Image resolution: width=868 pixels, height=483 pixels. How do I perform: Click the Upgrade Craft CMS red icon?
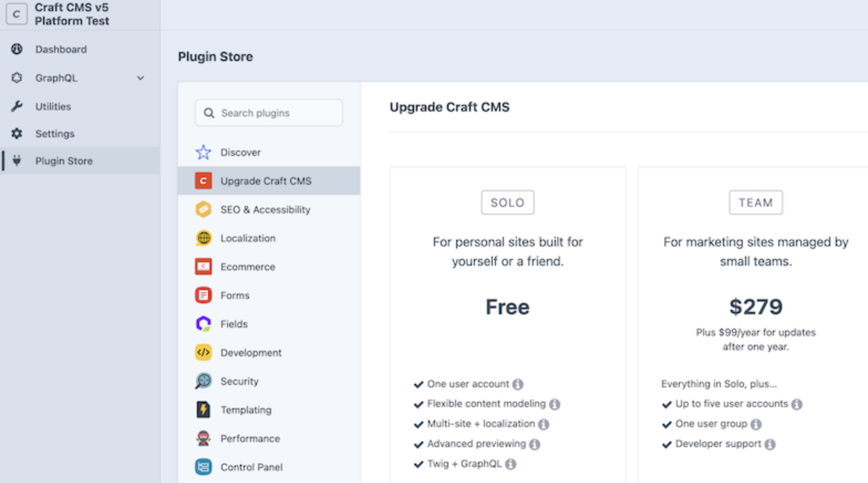click(x=203, y=180)
